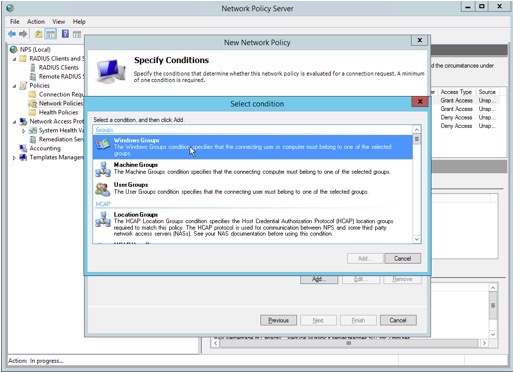Click Cancel in Select condition dialog
The image size is (513, 372).
(x=402, y=259)
